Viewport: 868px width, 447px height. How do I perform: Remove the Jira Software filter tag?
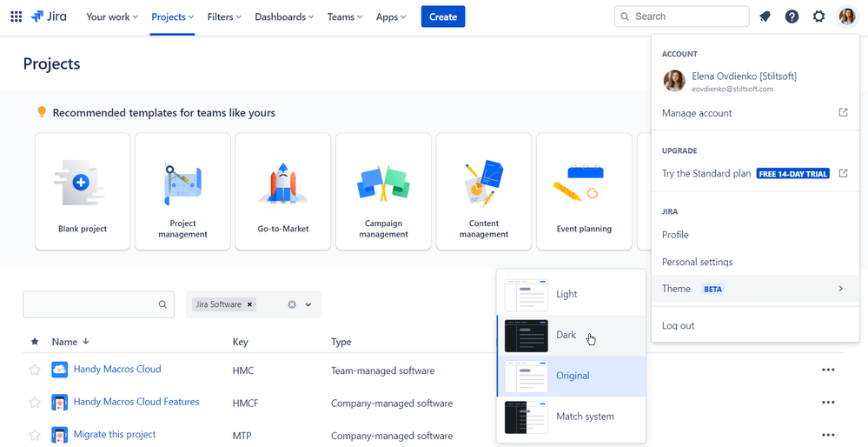pos(249,304)
